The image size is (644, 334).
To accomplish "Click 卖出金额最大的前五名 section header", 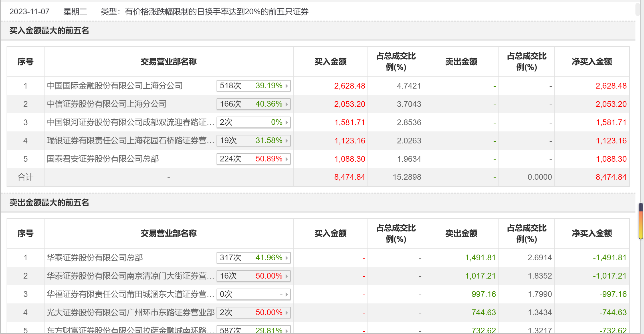I will pos(49,203).
